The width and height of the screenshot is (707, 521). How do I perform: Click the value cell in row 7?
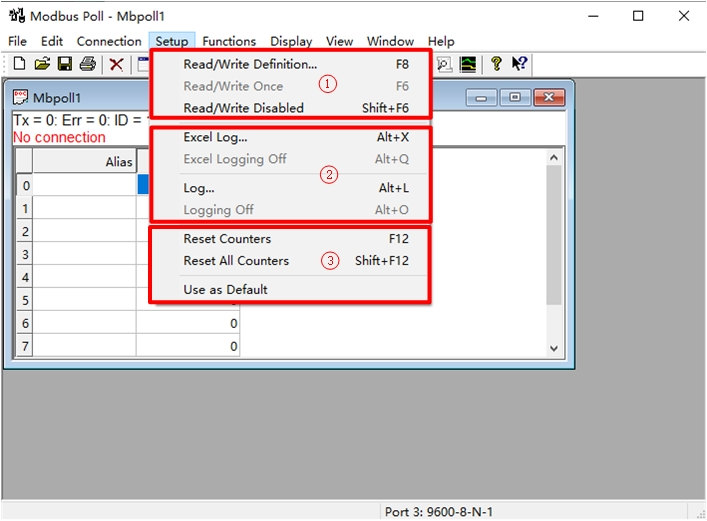point(188,346)
